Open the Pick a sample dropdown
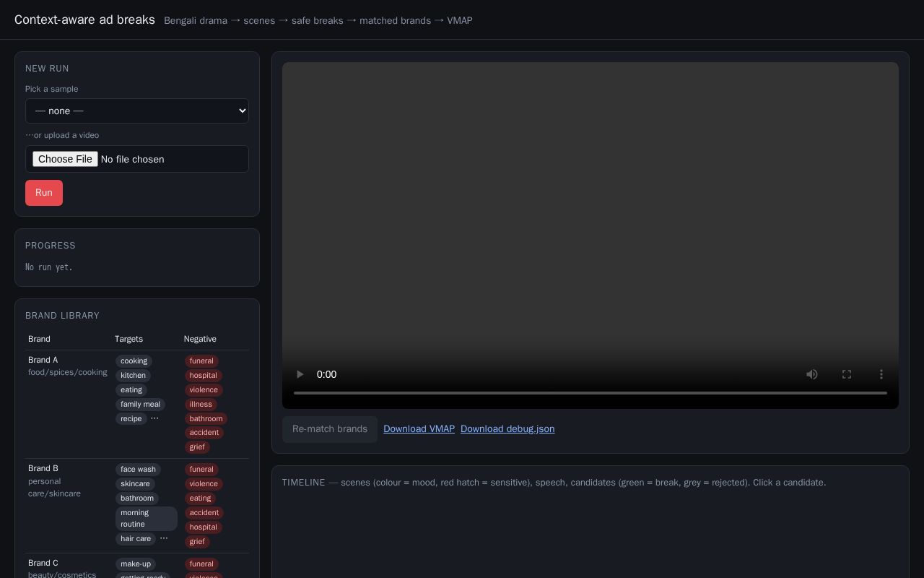This screenshot has width=924, height=578. pos(137,111)
